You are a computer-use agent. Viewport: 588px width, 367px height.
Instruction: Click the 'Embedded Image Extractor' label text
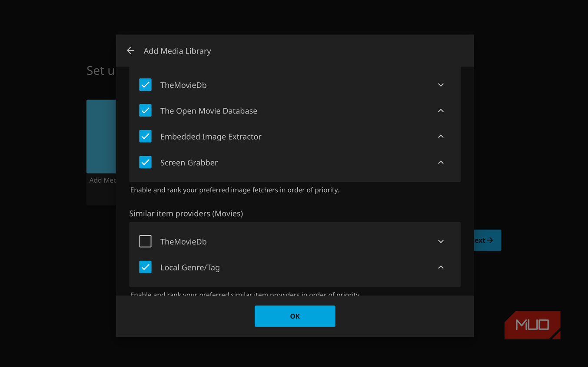(x=211, y=137)
